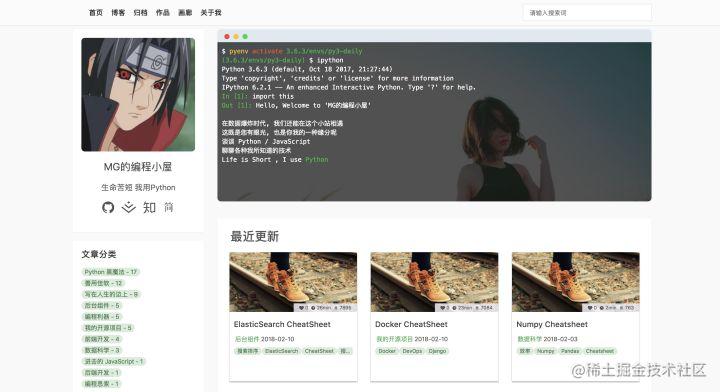The width and height of the screenshot is (720, 392).
Task: Select the Cheatsheet tag on Numpy card
Action: pyautogui.click(x=600, y=351)
